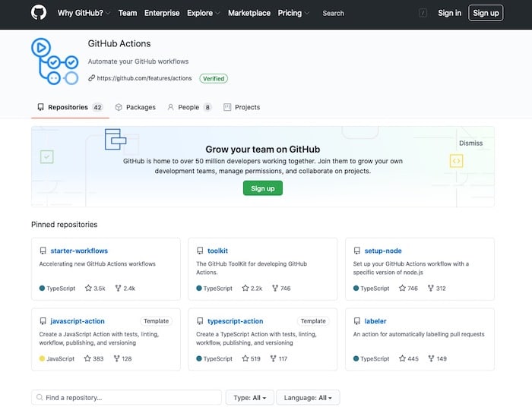This screenshot has height=410, width=532.
Task: Open the star count 445 of labeler
Action: click(409, 358)
